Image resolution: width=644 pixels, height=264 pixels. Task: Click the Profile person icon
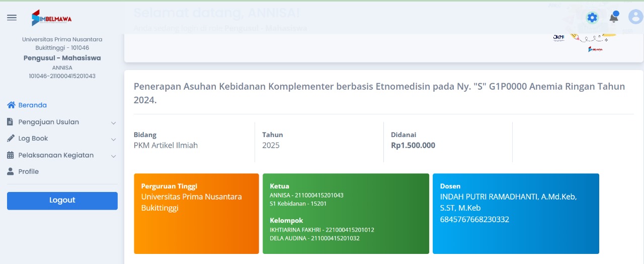pyautogui.click(x=11, y=172)
